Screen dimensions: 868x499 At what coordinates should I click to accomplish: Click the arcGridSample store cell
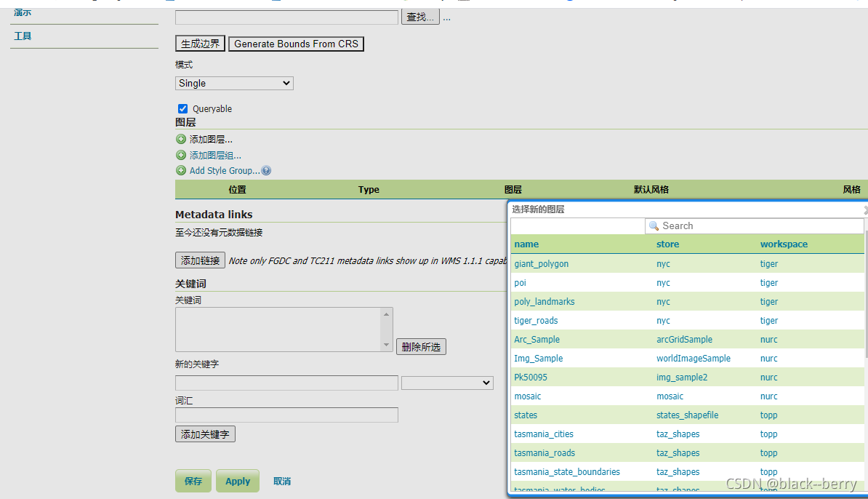click(684, 340)
